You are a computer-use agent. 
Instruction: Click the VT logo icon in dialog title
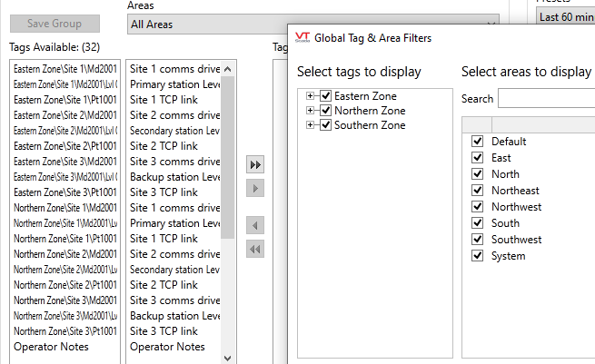(303, 38)
